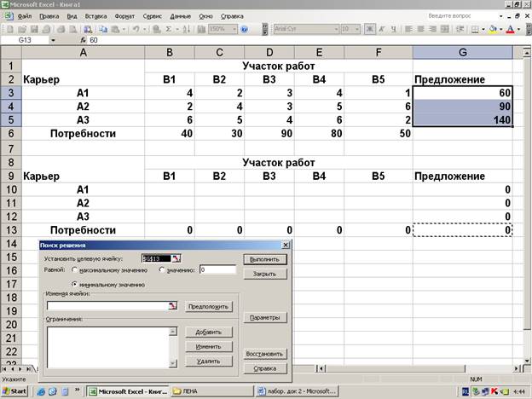Open the Данные menu
Viewport: 532px width, 399px height.
(x=181, y=16)
